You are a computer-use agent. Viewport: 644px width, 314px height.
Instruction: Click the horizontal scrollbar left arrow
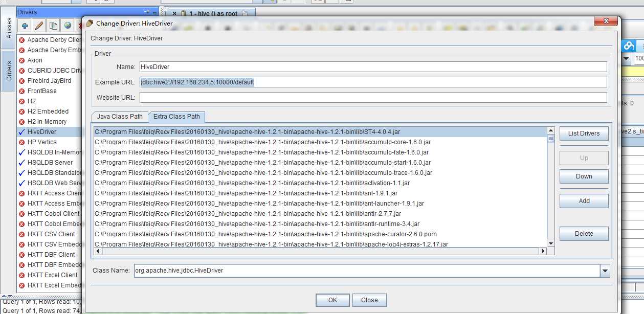coord(98,251)
